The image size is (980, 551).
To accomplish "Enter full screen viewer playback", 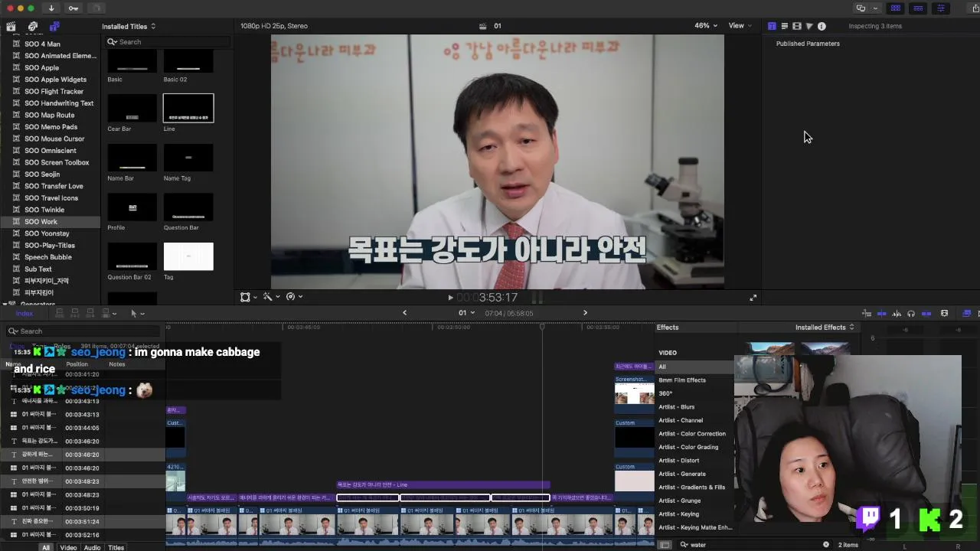I will point(753,298).
